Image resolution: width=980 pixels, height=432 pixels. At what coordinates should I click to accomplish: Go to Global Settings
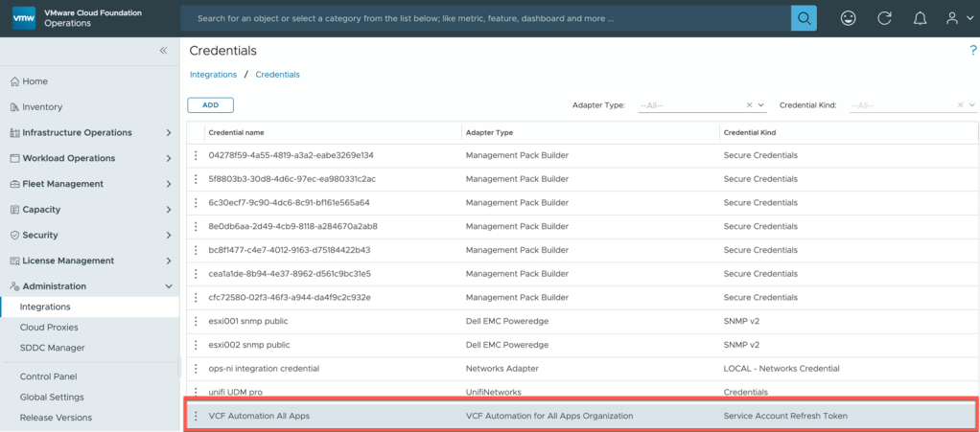point(52,397)
